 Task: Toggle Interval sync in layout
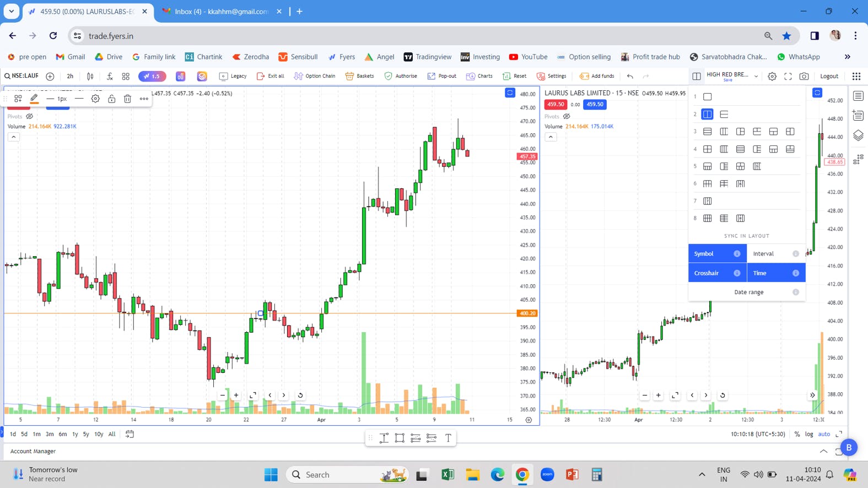pos(776,253)
